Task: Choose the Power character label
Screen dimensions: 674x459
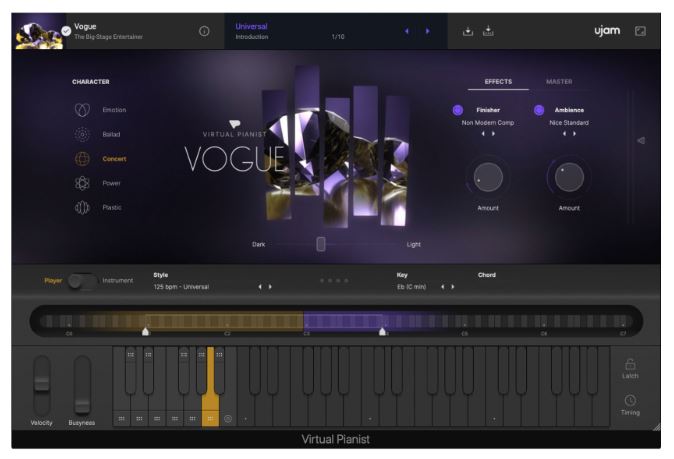Action: (x=111, y=183)
